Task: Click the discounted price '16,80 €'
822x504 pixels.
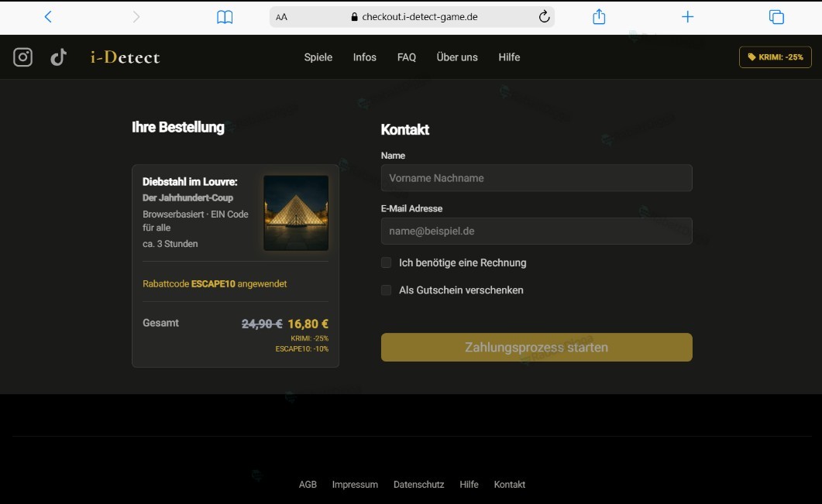Action: click(x=308, y=324)
